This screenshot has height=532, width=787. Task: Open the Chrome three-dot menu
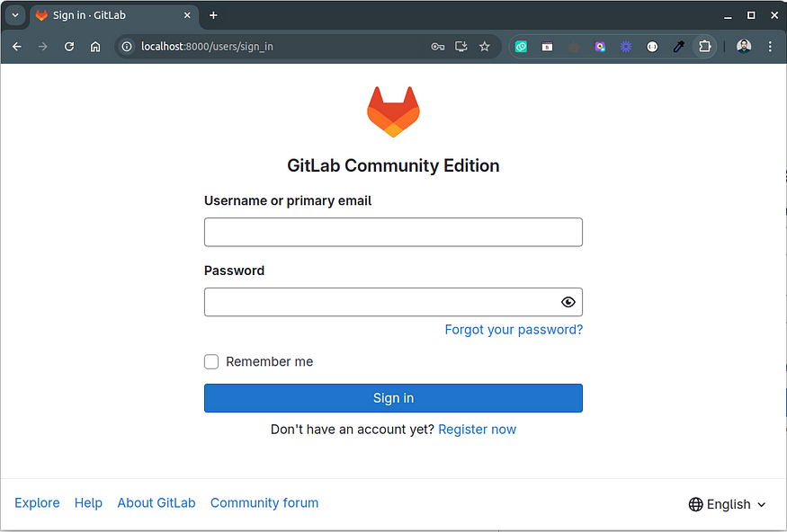click(770, 47)
